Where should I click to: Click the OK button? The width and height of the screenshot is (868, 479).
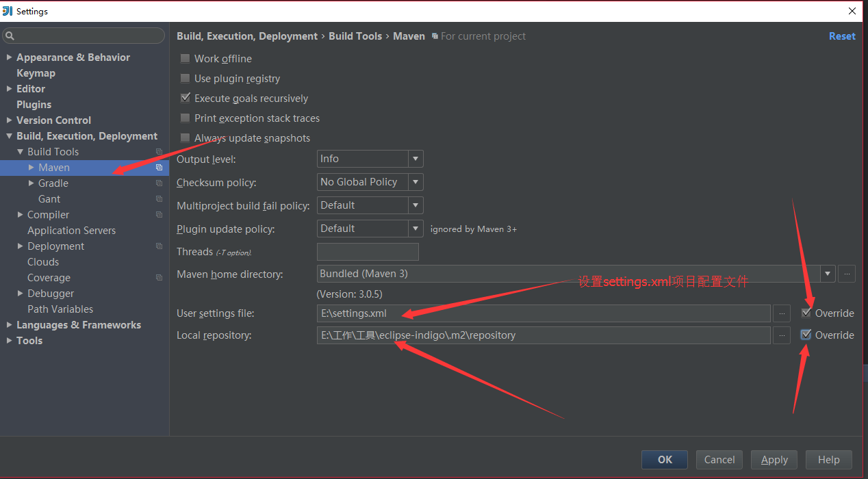coord(665,460)
